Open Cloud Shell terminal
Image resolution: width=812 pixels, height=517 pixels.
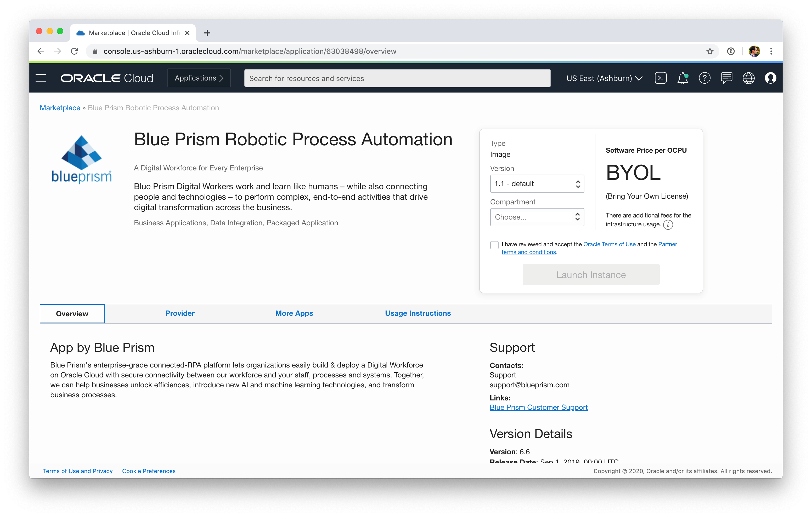(x=661, y=78)
